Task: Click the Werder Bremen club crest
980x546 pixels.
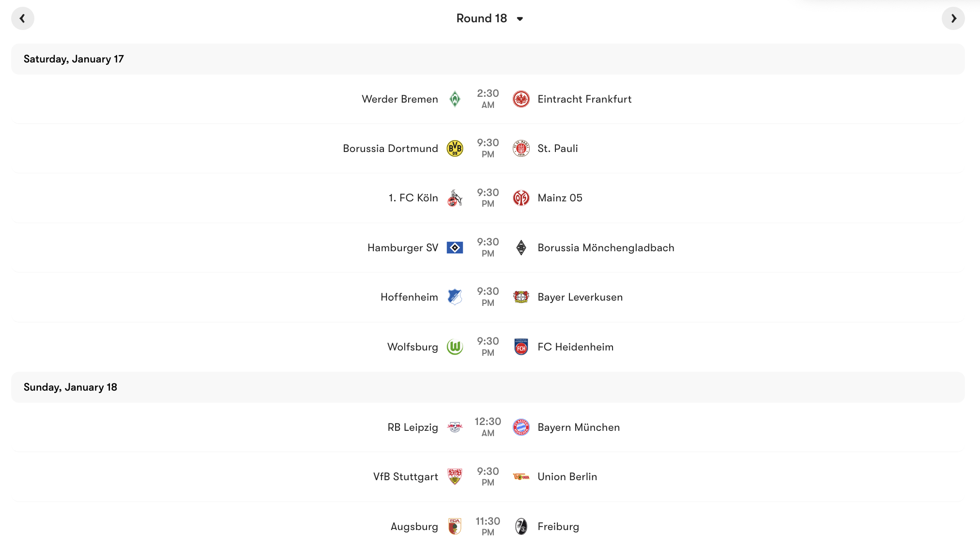Action: click(455, 99)
